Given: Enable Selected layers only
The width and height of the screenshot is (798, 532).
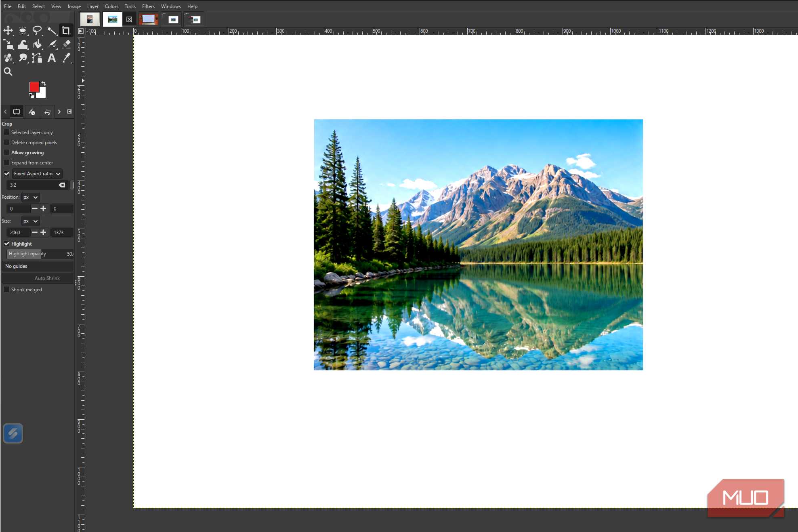Looking at the screenshot, I should pyautogui.click(x=6, y=132).
